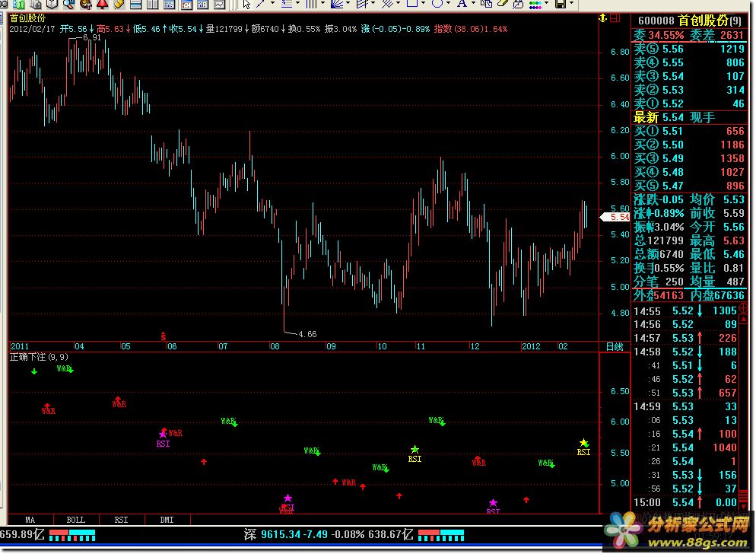Expand the hatched lines tool dropdown
Image resolution: width=756 pixels, height=554 pixels.
(399, 3)
